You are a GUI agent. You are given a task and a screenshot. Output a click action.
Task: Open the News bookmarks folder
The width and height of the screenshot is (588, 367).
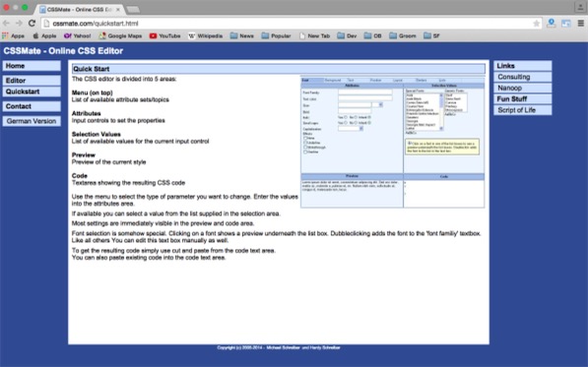click(242, 36)
